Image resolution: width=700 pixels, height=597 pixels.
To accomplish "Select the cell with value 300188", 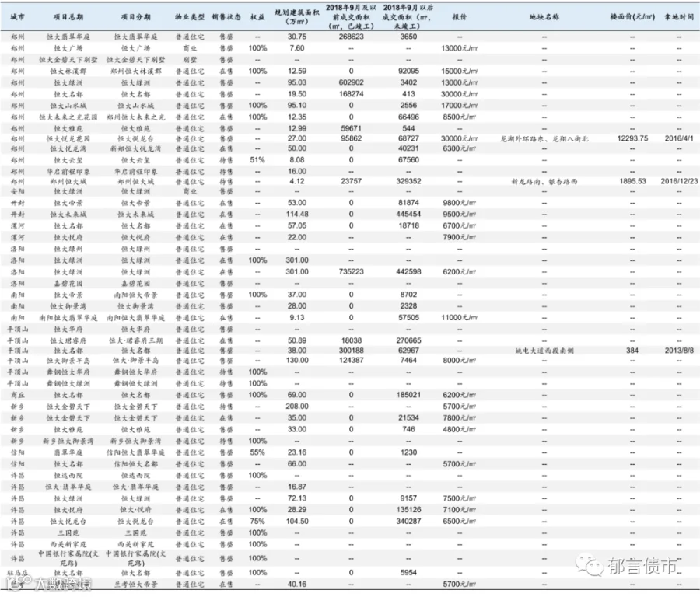I will click(352, 351).
